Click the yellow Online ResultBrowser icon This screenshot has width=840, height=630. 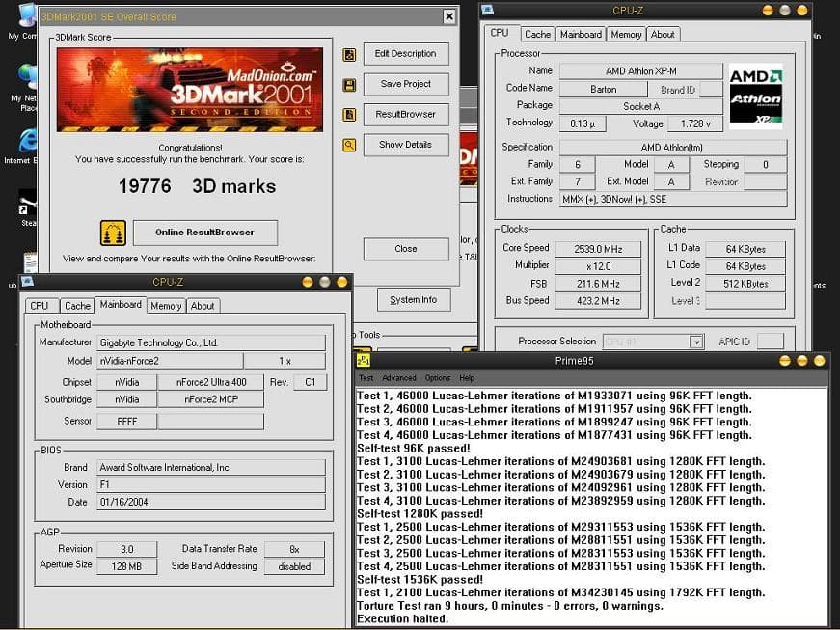pyautogui.click(x=113, y=233)
